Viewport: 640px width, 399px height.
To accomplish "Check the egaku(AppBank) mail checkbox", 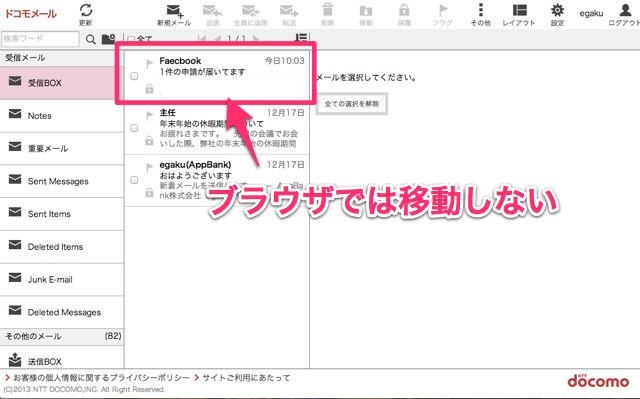I will pos(134,180).
